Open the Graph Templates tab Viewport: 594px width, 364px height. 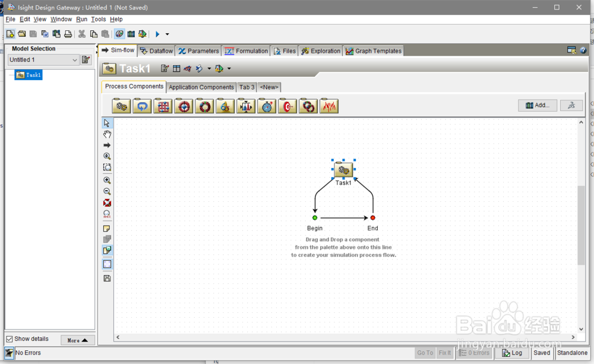[x=374, y=50]
